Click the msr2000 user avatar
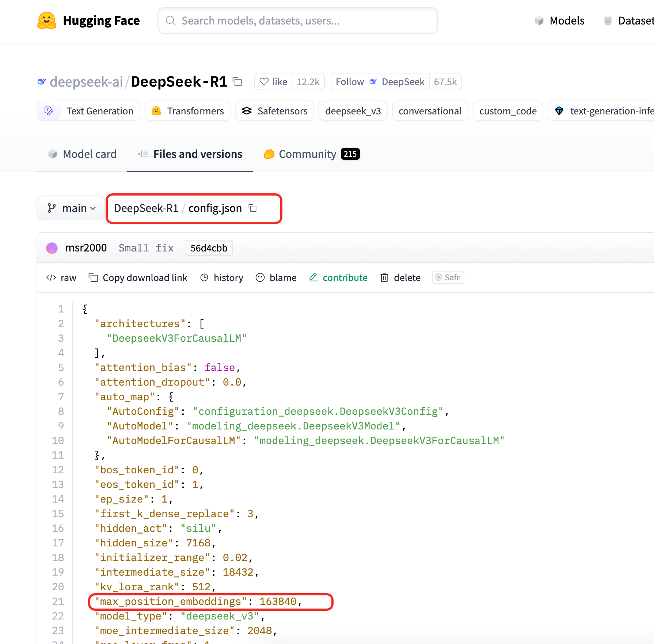Viewport: 654px width, 644px height. point(52,248)
